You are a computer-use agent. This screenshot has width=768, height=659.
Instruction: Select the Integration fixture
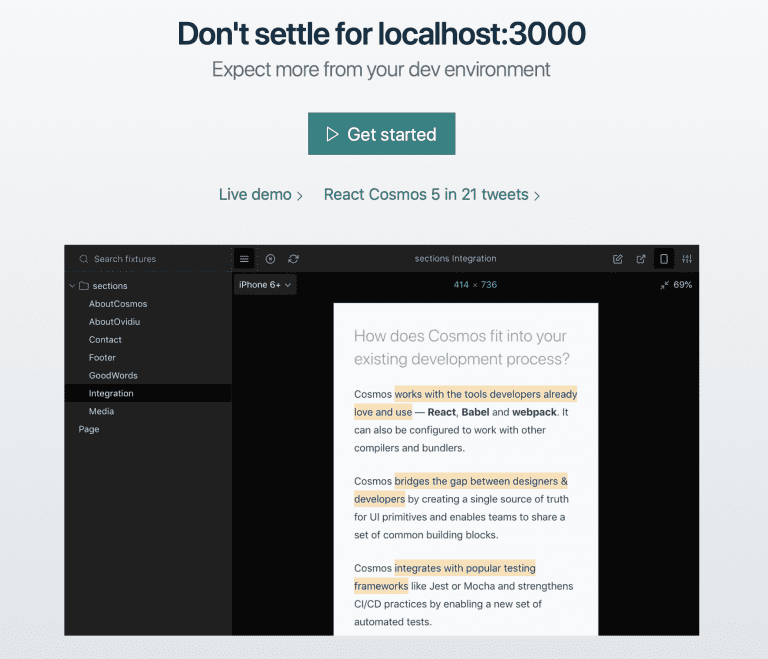(148, 393)
